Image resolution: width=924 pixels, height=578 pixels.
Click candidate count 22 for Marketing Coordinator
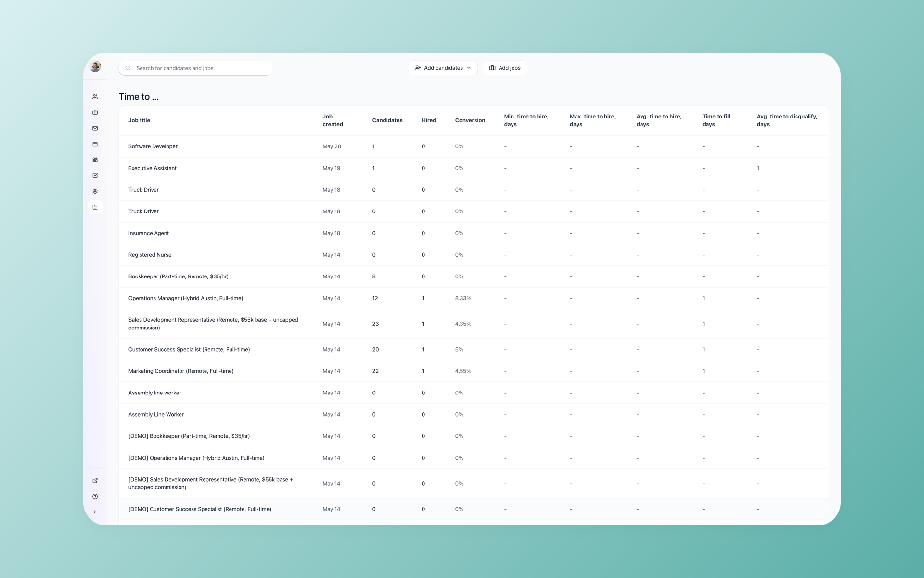click(375, 371)
